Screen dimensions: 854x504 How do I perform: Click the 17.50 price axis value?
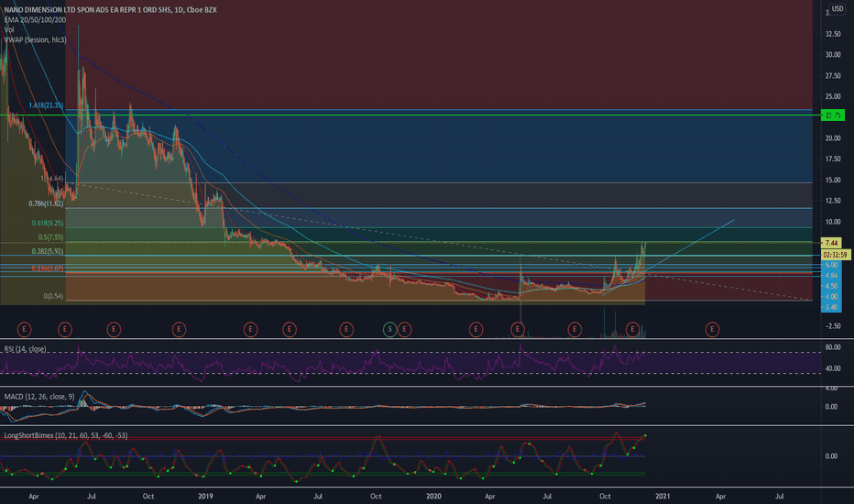tap(833, 159)
